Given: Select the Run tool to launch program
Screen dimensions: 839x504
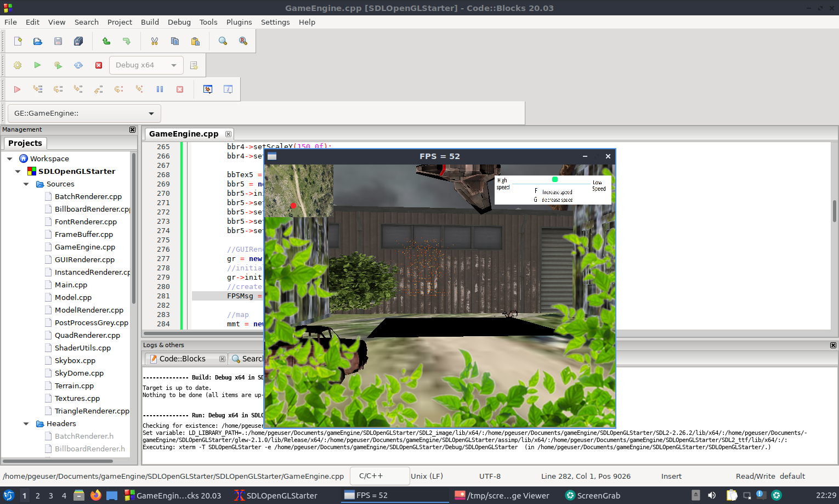Looking at the screenshot, I should point(37,65).
